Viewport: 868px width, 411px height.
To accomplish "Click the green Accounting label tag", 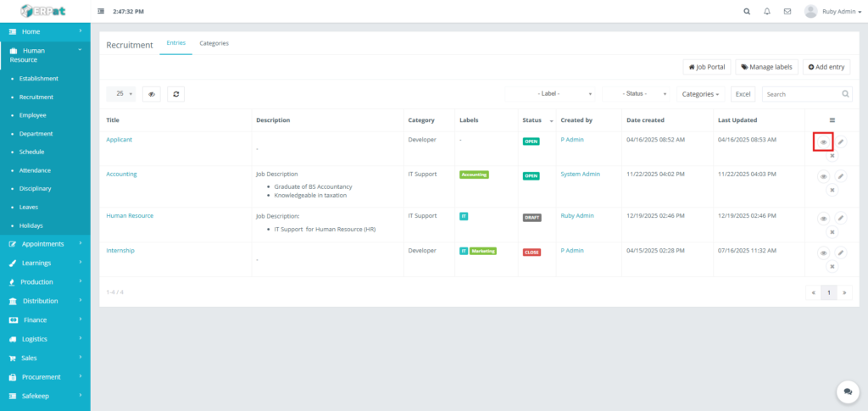I will 474,175.
